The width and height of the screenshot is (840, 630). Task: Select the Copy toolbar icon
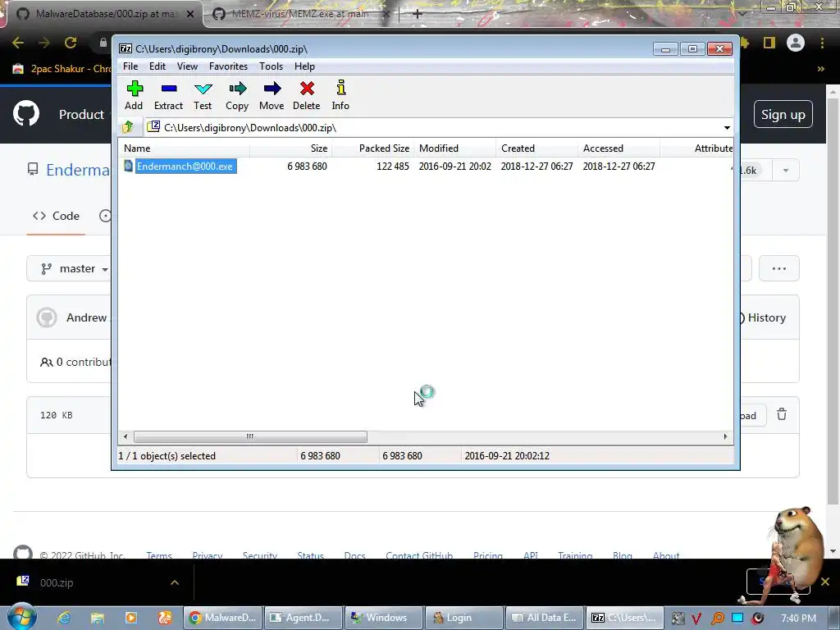coord(237,95)
